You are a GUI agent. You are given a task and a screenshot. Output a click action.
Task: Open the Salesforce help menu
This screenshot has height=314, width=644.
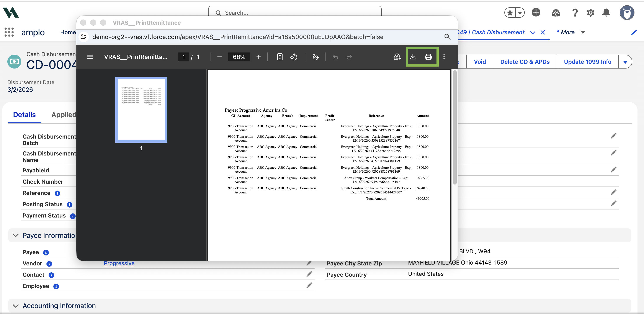tap(575, 13)
